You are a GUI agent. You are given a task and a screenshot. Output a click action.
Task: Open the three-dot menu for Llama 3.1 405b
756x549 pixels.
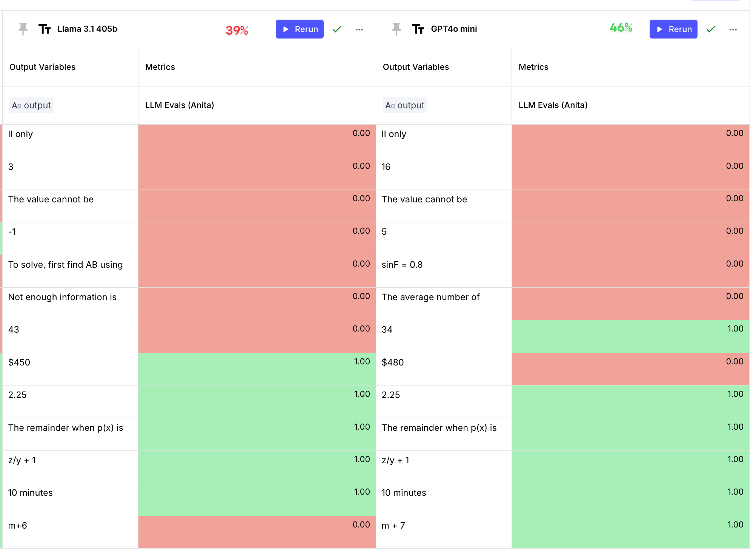(x=359, y=29)
